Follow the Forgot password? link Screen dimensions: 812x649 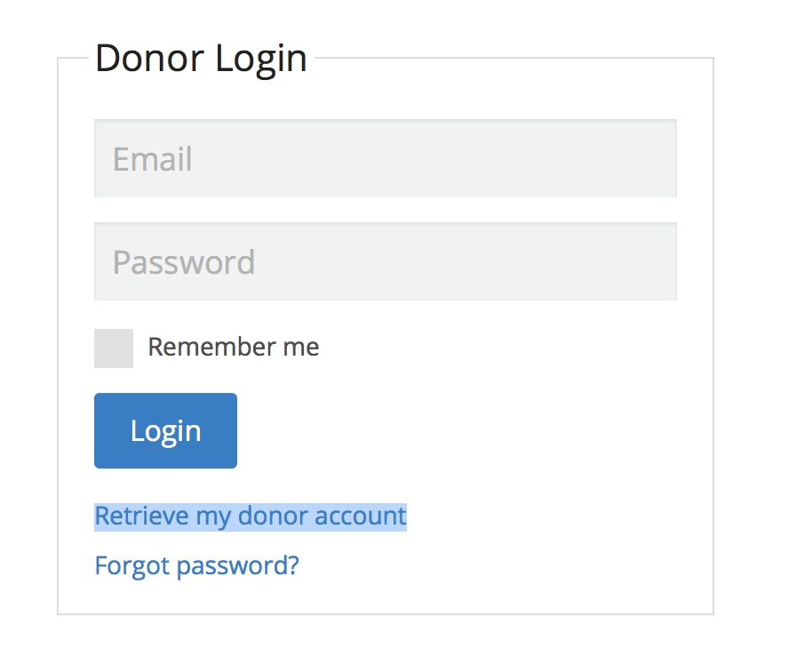pyautogui.click(x=196, y=565)
